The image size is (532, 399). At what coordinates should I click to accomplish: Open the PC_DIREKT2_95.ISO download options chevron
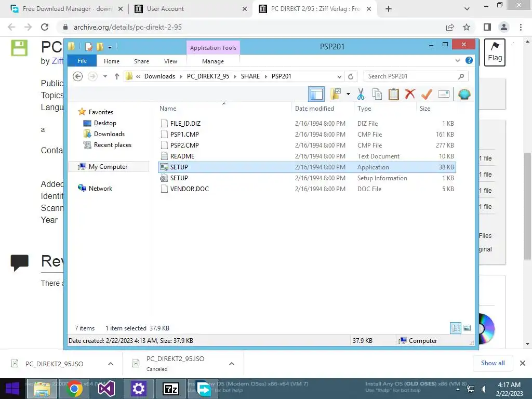click(x=110, y=364)
